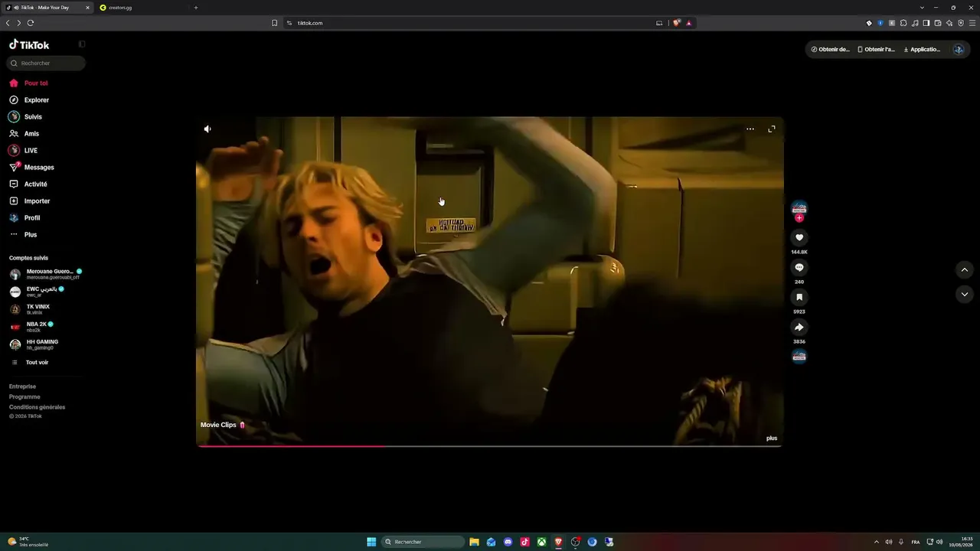The height and width of the screenshot is (551, 980).
Task: Click the Programme footer link
Action: (x=24, y=397)
